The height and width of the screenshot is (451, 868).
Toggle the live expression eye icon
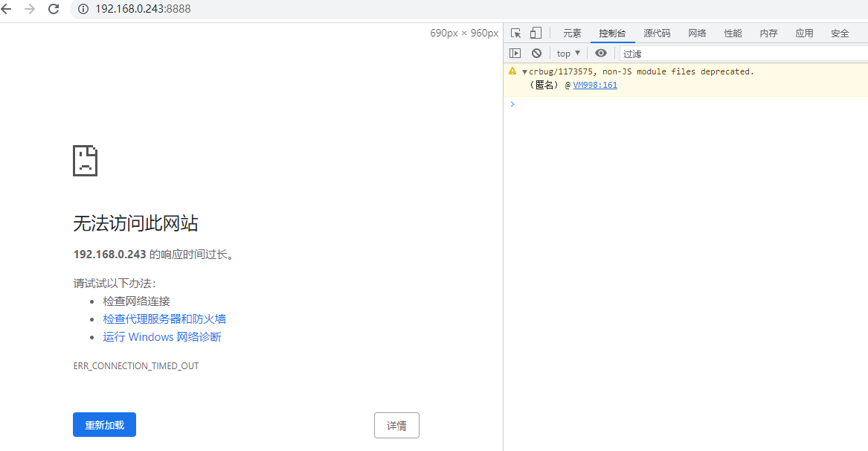point(601,53)
